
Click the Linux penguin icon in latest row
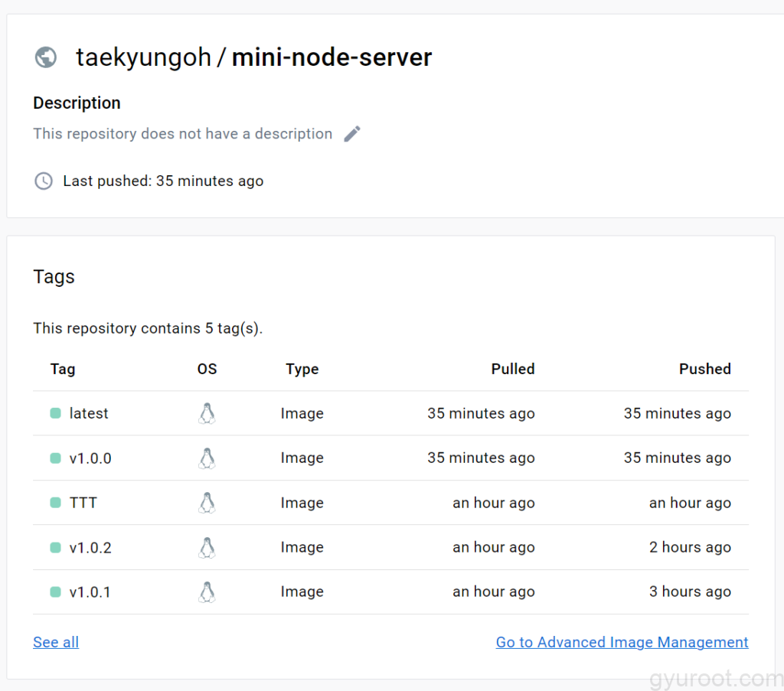point(207,414)
